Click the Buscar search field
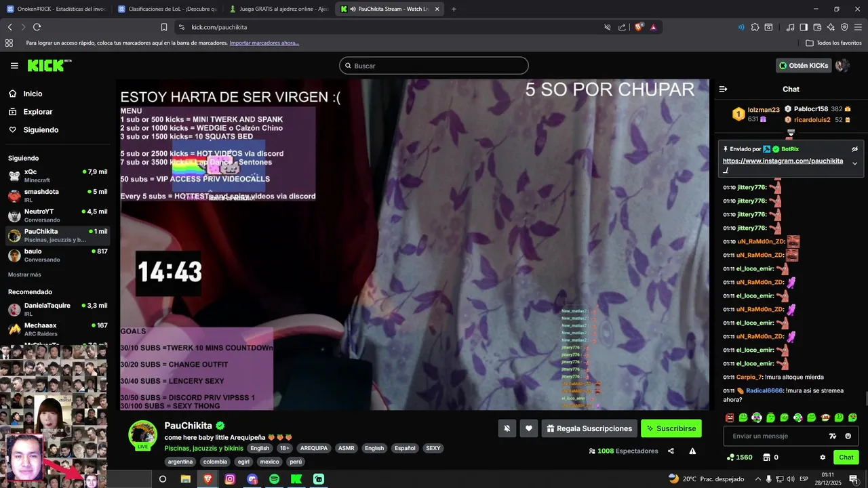868x488 pixels. click(434, 66)
